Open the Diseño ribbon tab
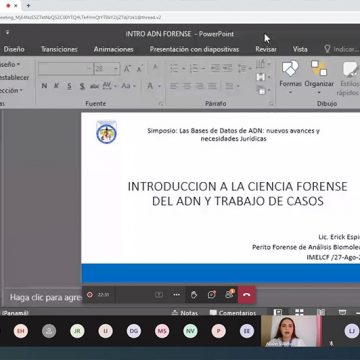 click(14, 49)
